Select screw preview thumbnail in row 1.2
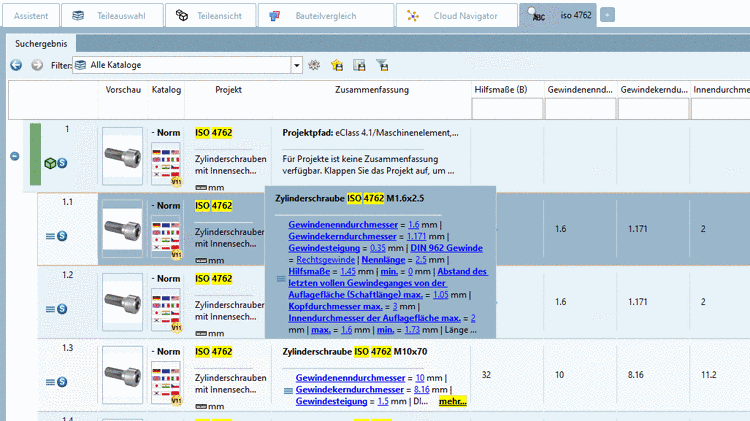The image size is (750, 421). (x=122, y=302)
